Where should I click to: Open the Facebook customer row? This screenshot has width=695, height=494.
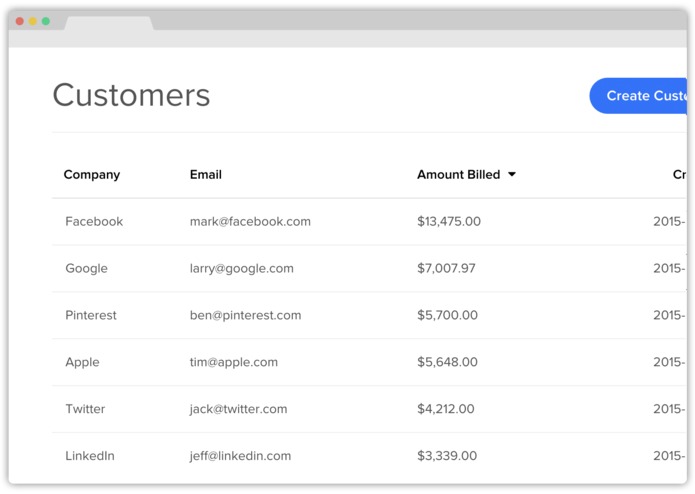click(x=369, y=222)
